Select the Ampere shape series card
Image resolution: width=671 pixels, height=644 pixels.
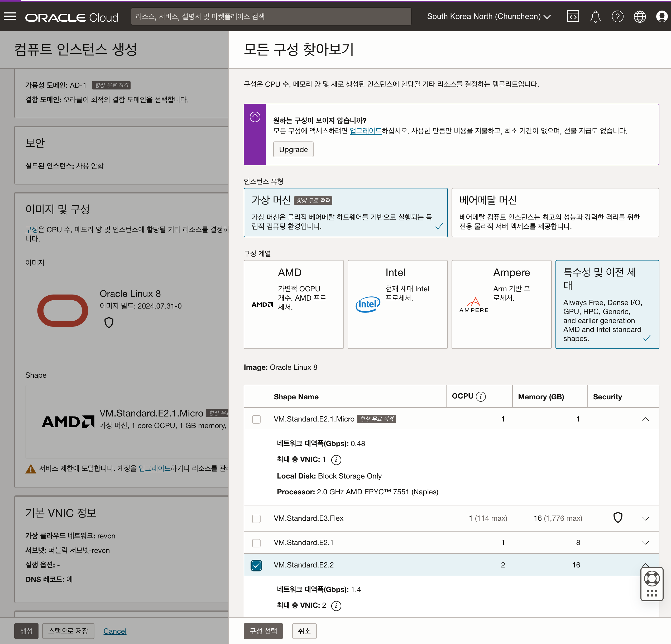click(x=501, y=304)
